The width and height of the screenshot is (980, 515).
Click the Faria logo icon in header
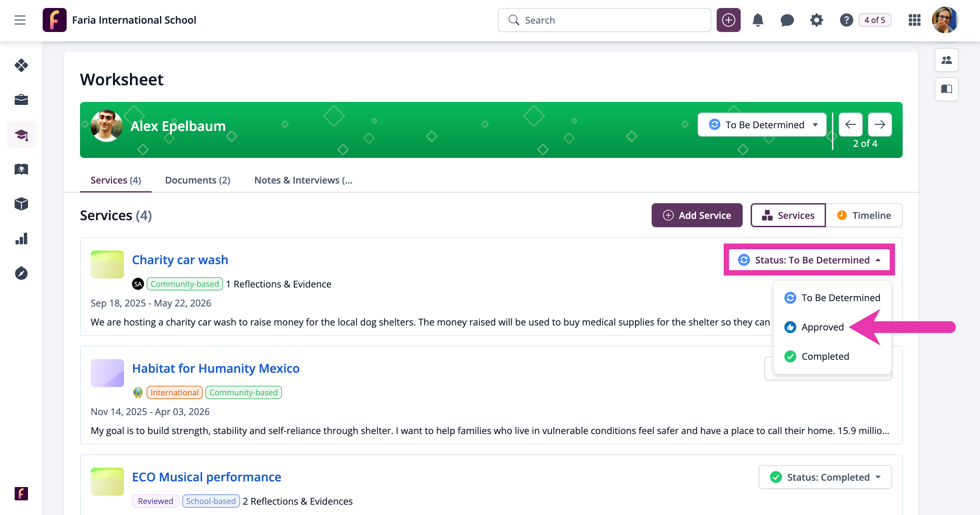(54, 20)
